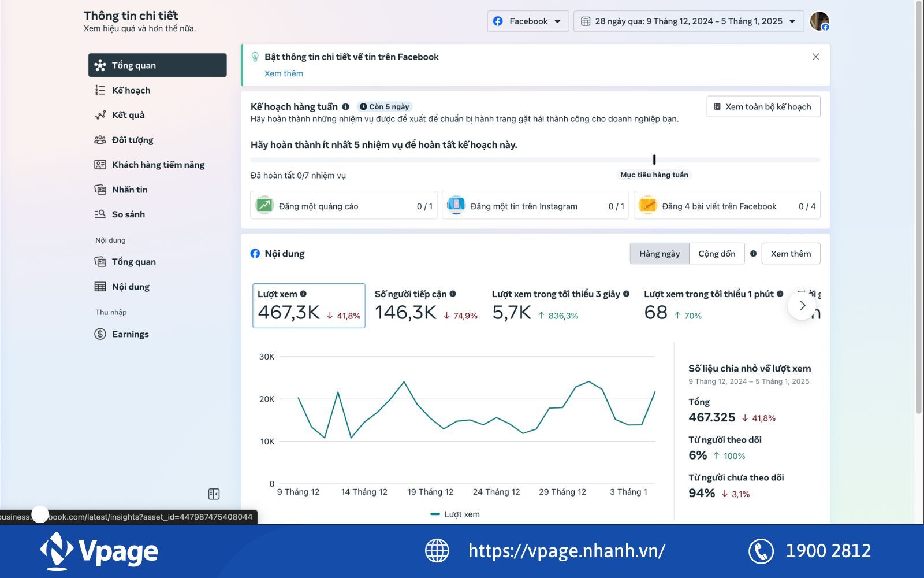Click the weekly plan progress bar

coord(535,160)
